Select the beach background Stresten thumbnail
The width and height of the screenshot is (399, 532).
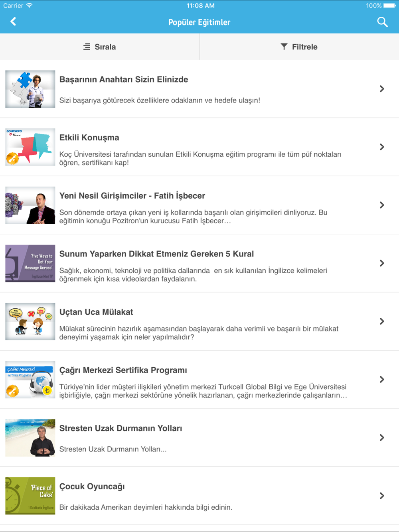(x=30, y=438)
